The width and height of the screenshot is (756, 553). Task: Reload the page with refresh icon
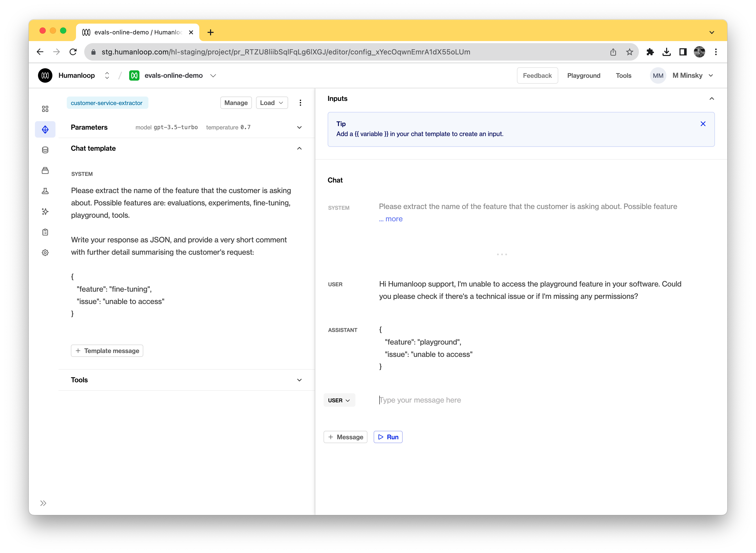73,52
